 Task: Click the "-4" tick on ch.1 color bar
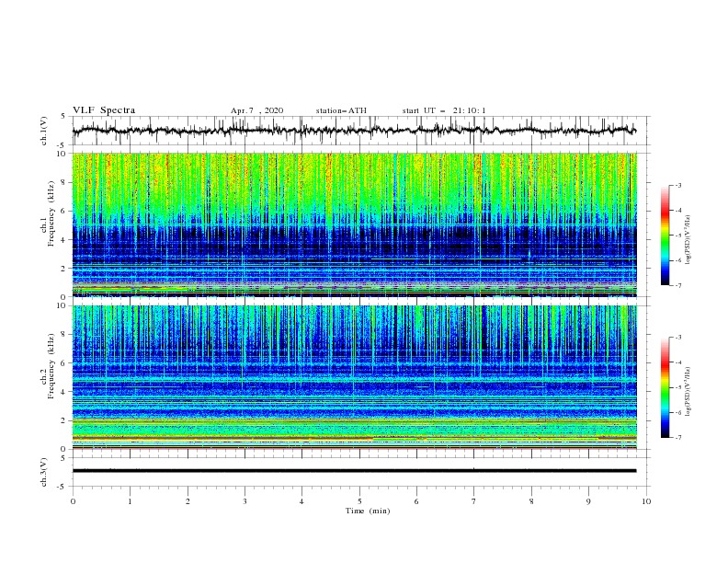point(677,211)
